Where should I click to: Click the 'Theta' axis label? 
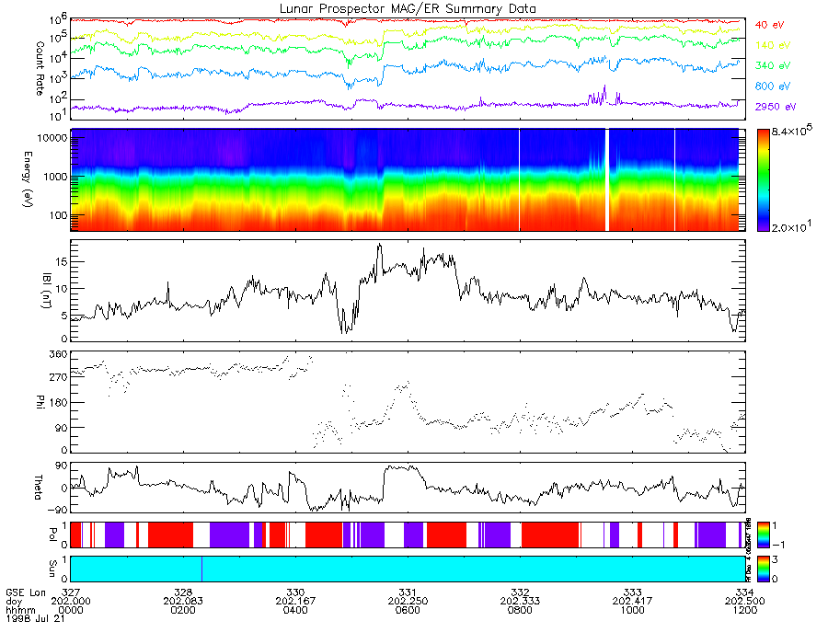(x=38, y=487)
